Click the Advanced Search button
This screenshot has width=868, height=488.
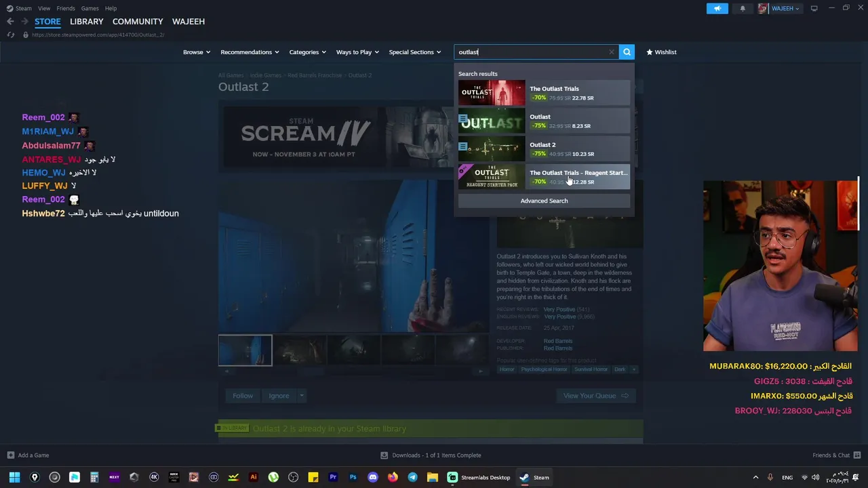(544, 201)
